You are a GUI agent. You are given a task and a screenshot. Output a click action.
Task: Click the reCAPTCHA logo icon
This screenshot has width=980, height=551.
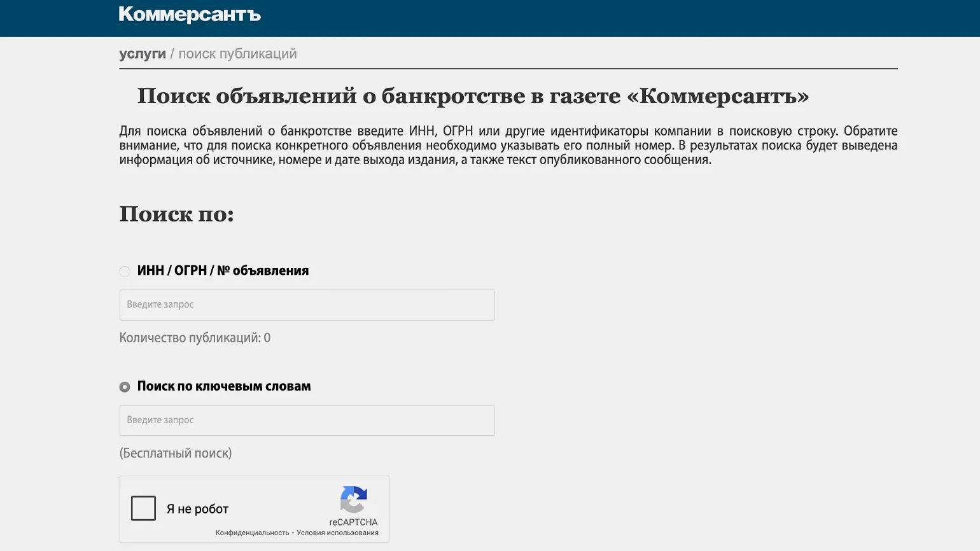pos(353,499)
